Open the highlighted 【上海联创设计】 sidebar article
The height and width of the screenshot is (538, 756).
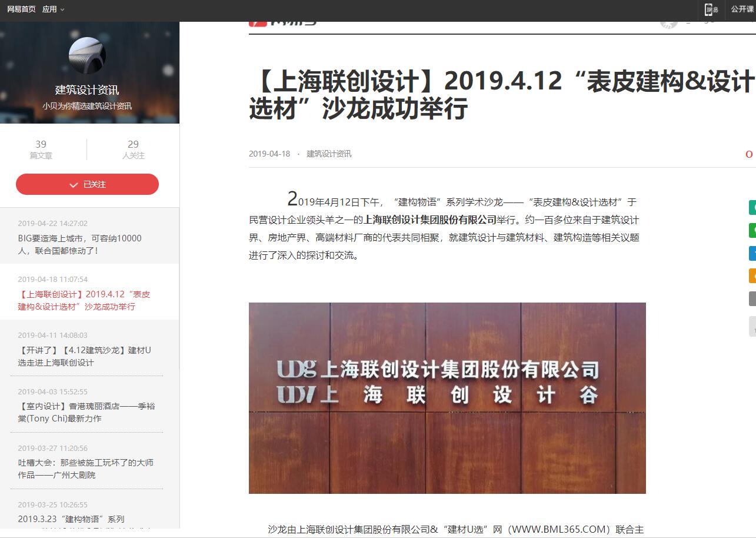[84, 300]
